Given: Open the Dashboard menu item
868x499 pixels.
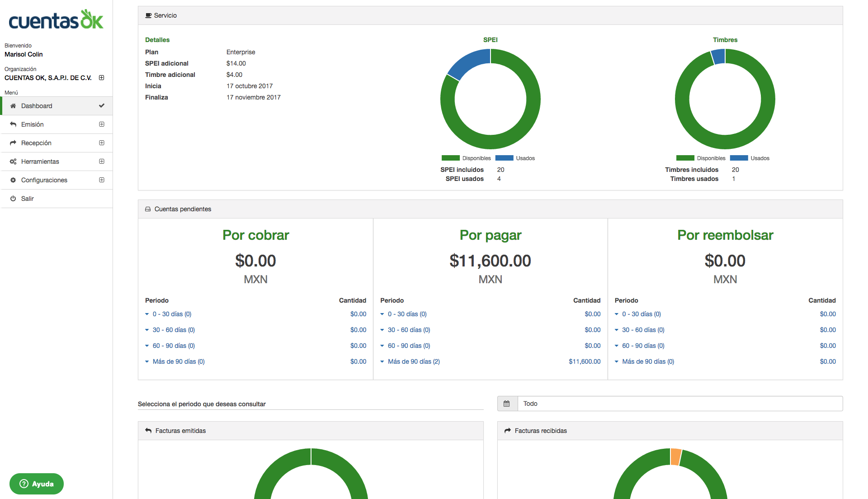Looking at the screenshot, I should point(57,106).
